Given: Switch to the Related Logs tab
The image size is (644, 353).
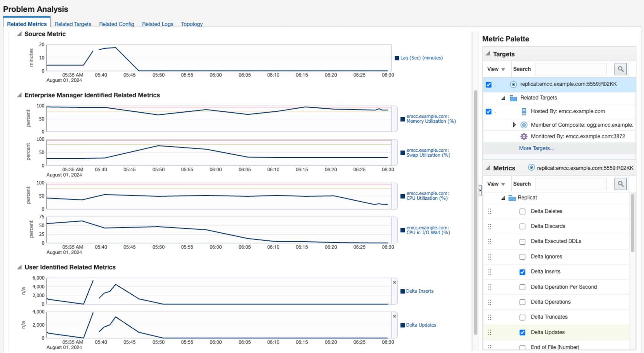Looking at the screenshot, I should tap(157, 24).
